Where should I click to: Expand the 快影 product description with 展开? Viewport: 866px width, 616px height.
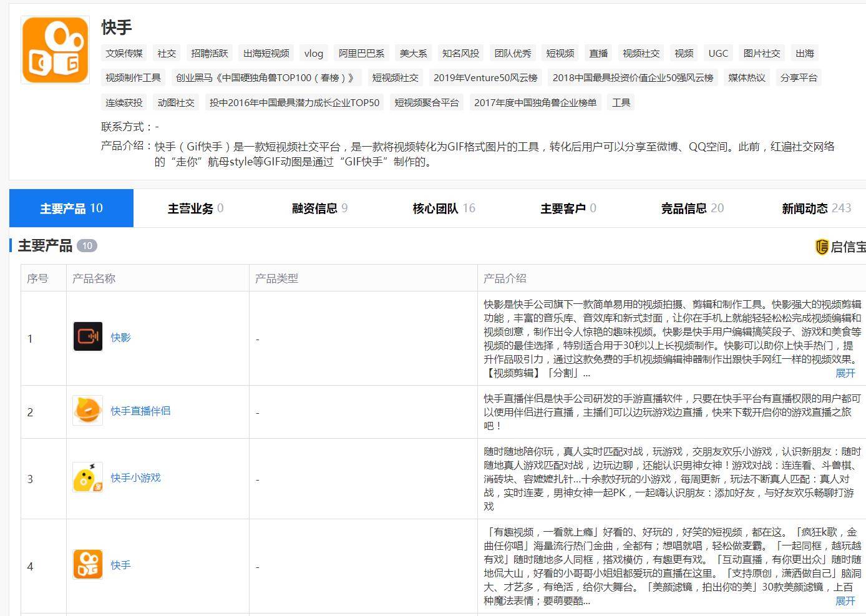pyautogui.click(x=845, y=373)
